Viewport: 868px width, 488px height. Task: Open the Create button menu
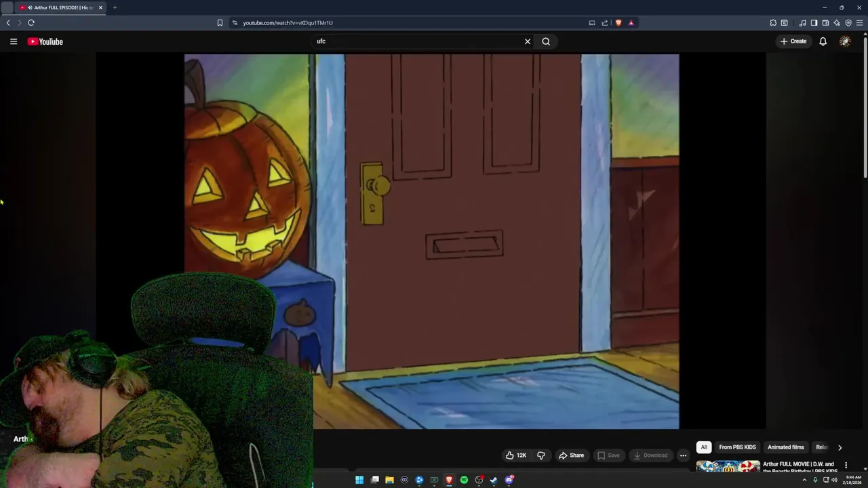[793, 41]
